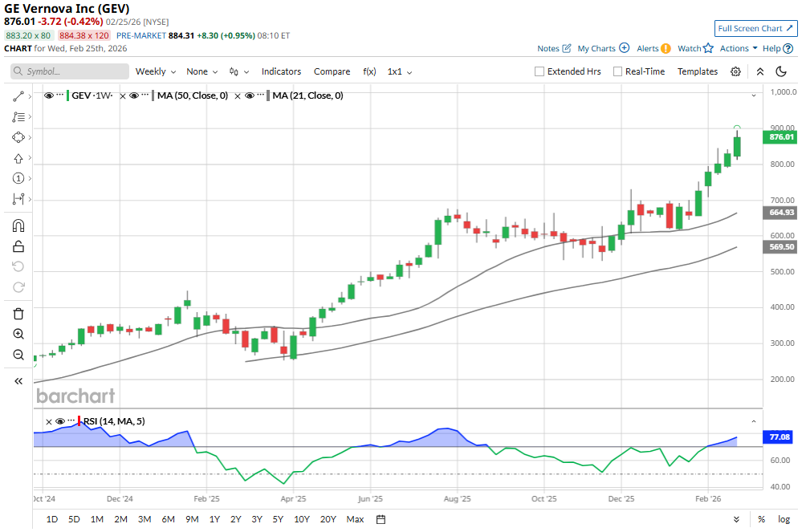
Task: Select the 1Y time range
Action: coord(215,519)
